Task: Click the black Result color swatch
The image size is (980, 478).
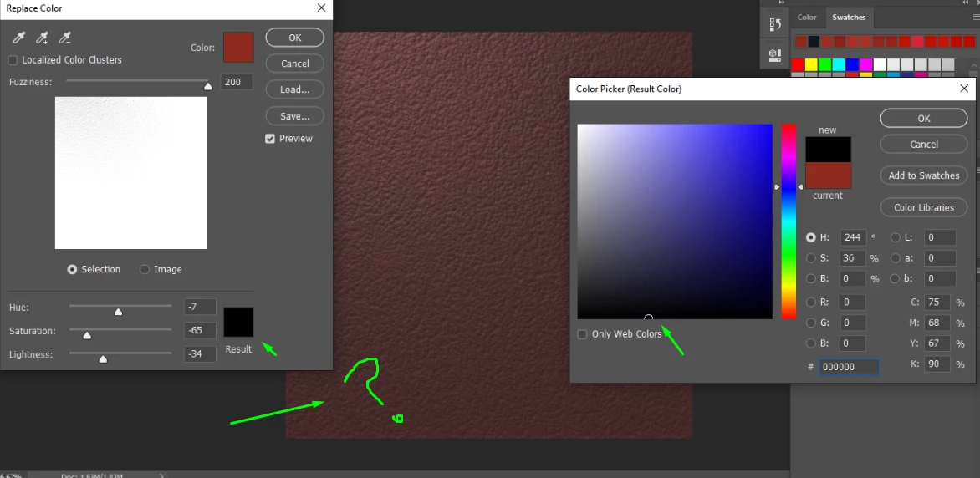Action: click(x=239, y=322)
